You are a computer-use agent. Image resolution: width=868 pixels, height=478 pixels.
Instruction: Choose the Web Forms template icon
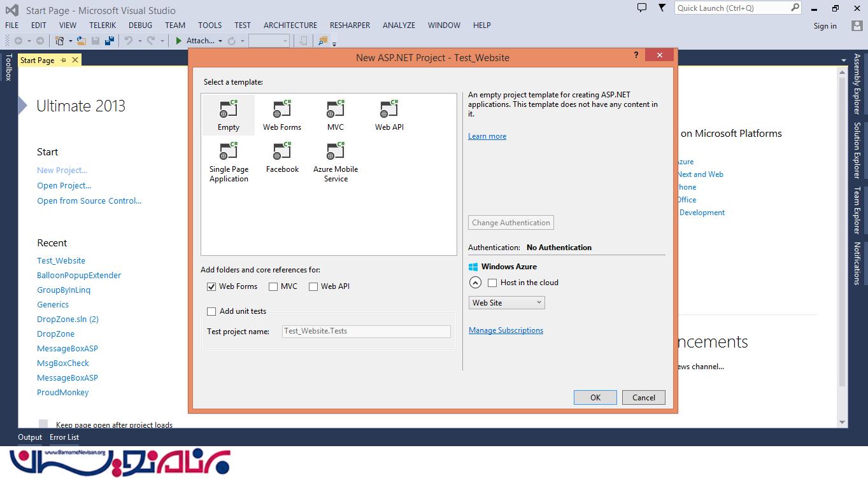(281, 109)
